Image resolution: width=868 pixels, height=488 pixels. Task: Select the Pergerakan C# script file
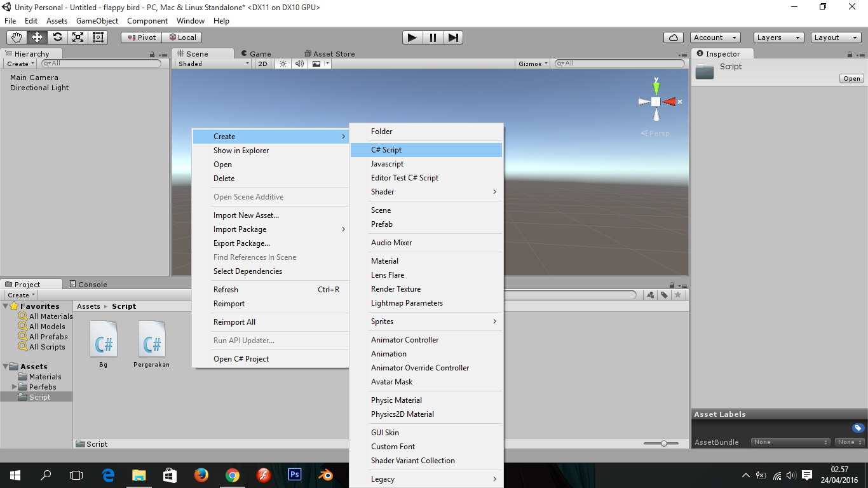152,344
